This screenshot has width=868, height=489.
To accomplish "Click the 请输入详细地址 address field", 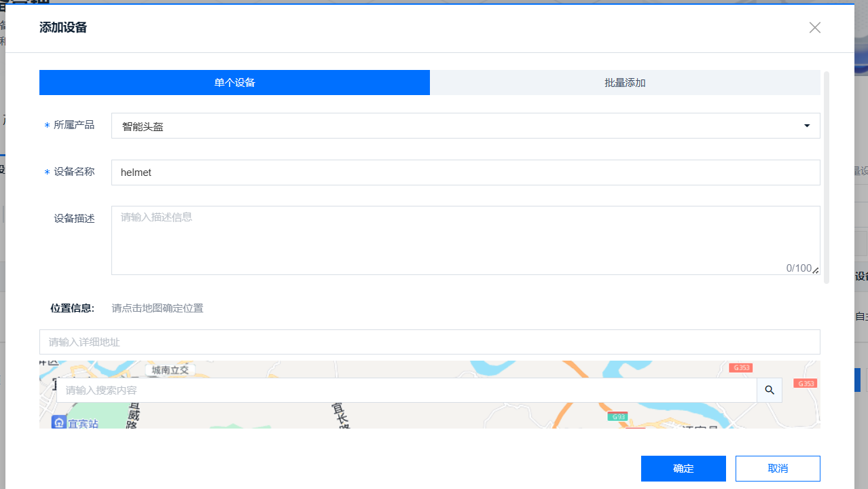I will point(429,342).
